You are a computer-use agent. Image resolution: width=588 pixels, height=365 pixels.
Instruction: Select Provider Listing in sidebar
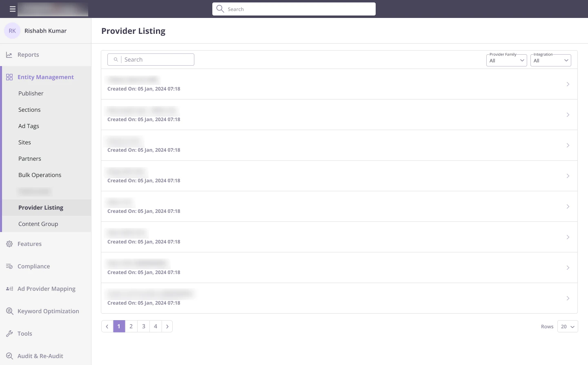[x=47, y=208]
